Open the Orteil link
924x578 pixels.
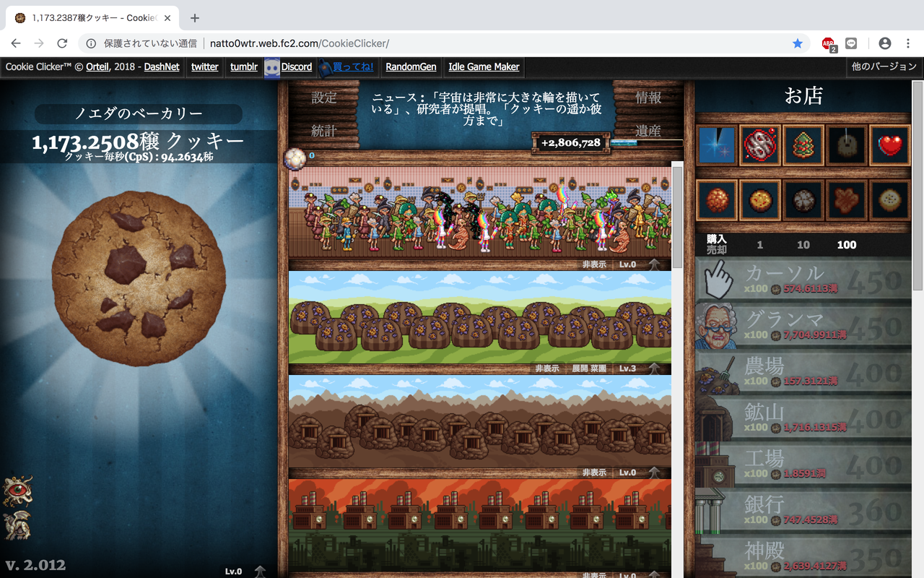pos(98,66)
